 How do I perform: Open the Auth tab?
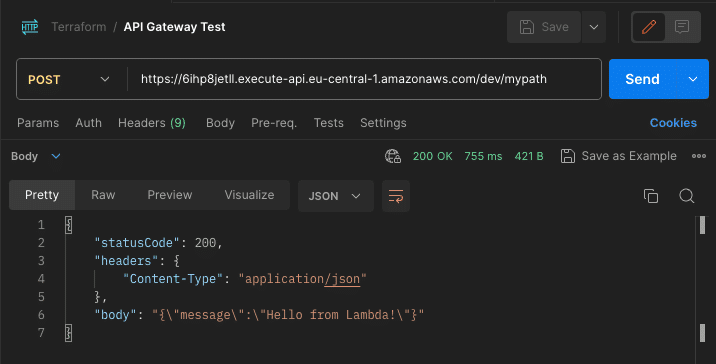coord(89,123)
